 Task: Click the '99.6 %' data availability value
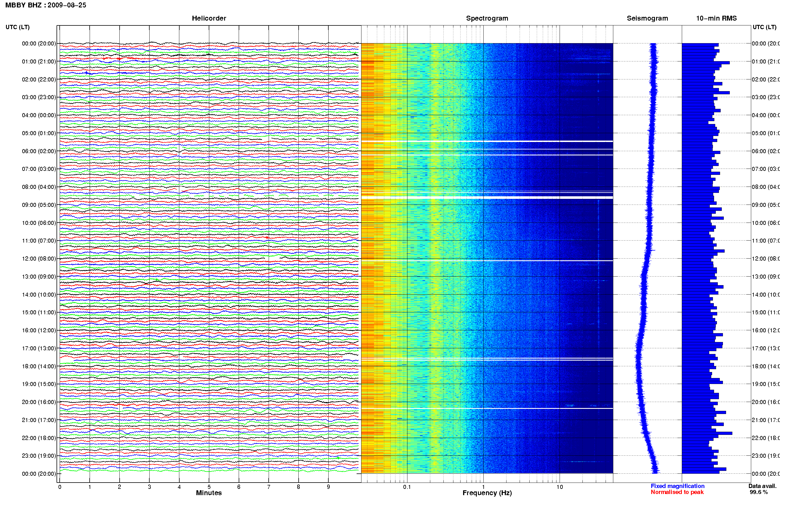(758, 492)
